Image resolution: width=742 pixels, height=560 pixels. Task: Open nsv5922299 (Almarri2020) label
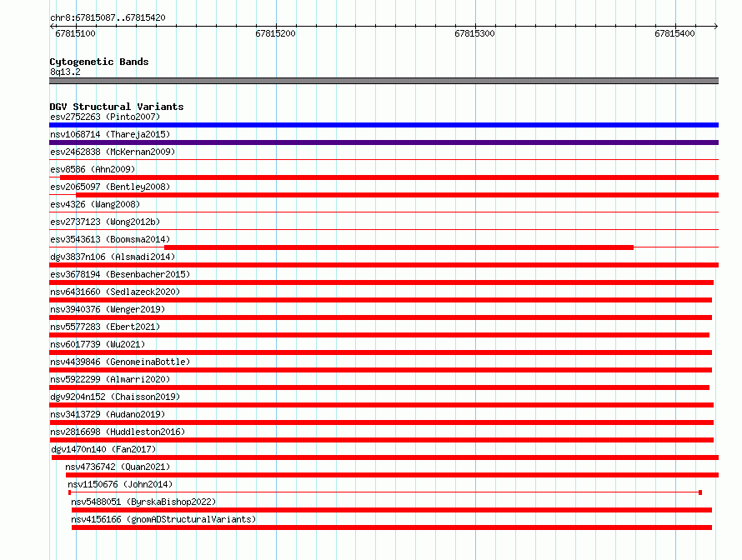110,379
